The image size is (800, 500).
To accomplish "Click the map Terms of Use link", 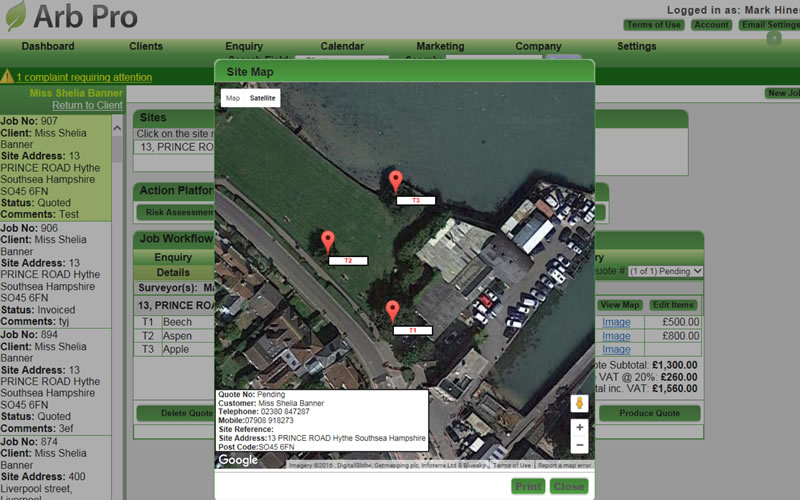I will (x=512, y=465).
